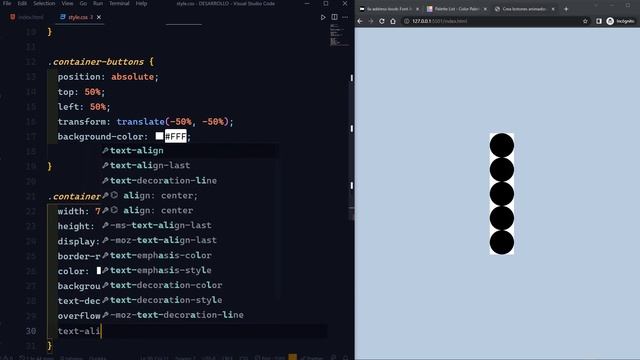Screen dimensions: 640x360
Task: Click on 'left: 50%;' line
Action: pyautogui.click(x=84, y=107)
